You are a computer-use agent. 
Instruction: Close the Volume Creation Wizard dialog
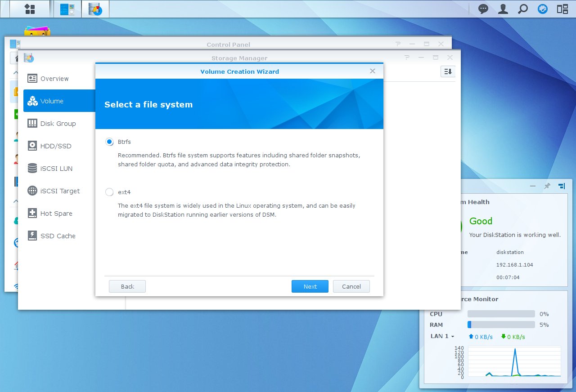coord(373,71)
